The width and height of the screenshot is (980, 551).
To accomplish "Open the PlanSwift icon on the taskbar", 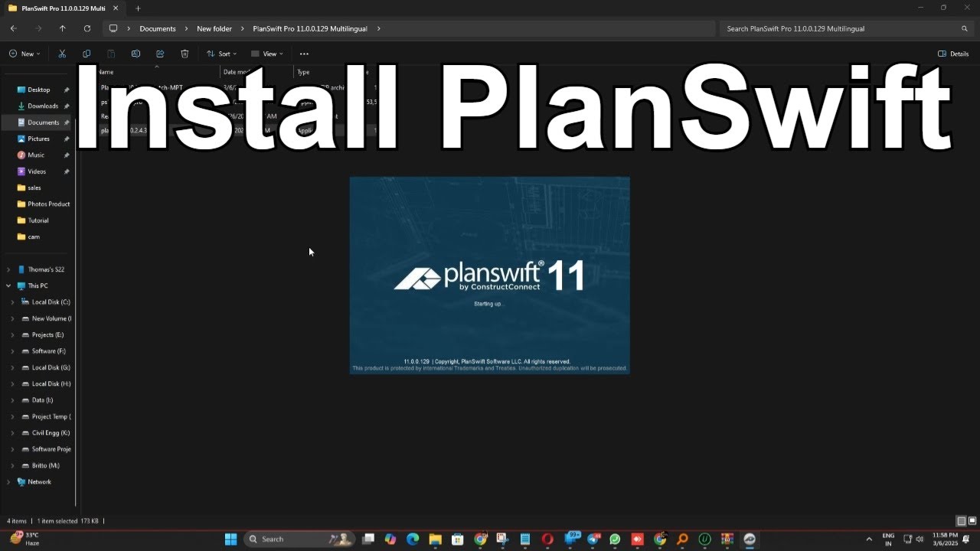I will (x=750, y=539).
